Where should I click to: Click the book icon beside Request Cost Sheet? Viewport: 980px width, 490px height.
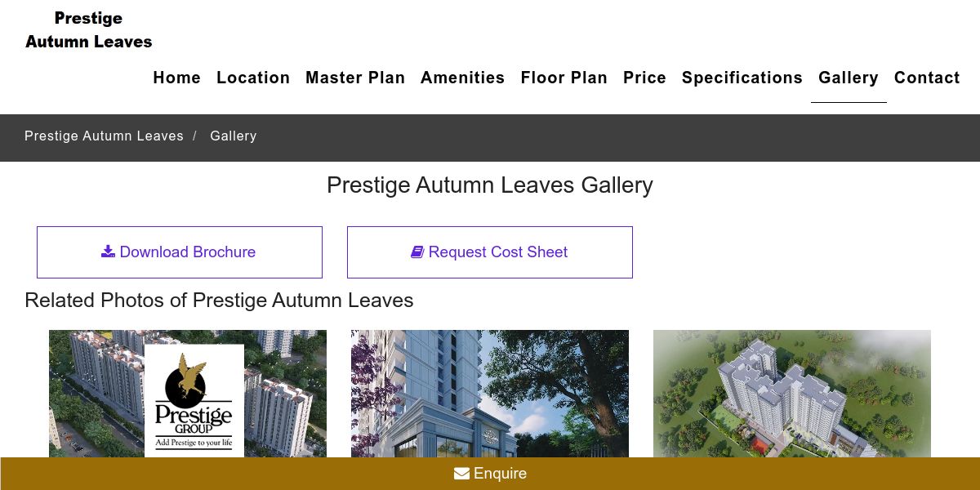coord(417,252)
